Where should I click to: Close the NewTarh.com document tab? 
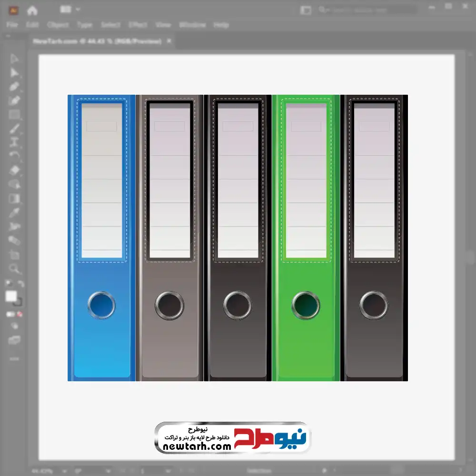coord(169,41)
